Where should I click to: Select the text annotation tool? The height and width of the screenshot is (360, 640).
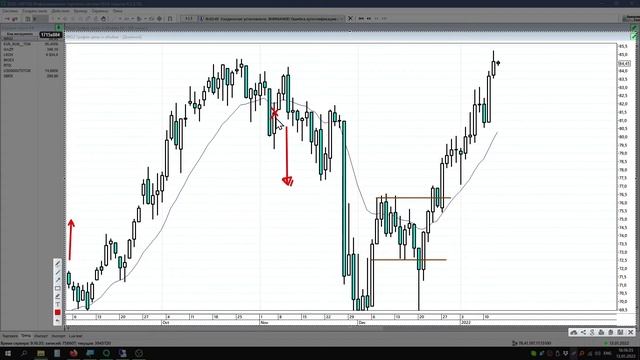[x=58, y=304]
